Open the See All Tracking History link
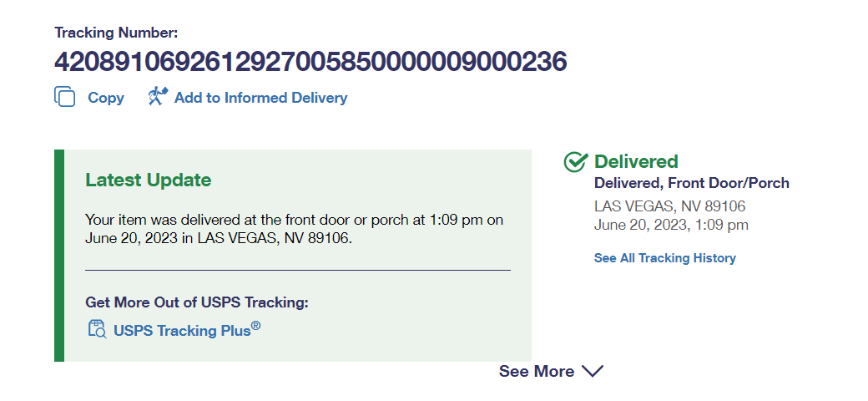The image size is (868, 401). [x=664, y=258]
